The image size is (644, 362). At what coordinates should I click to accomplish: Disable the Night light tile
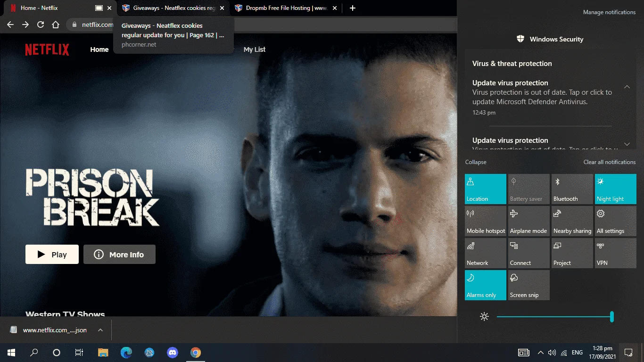(616, 189)
